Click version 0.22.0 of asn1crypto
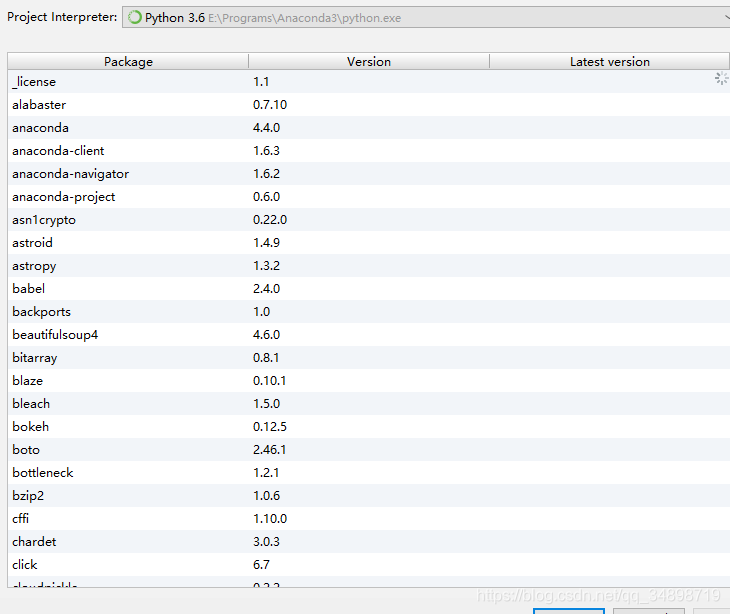 point(270,220)
